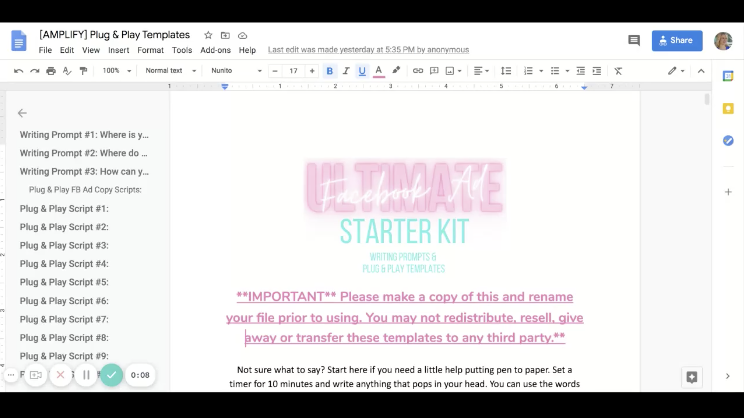The width and height of the screenshot is (750, 418).
Task: Open the text color picker
Action: tap(378, 71)
